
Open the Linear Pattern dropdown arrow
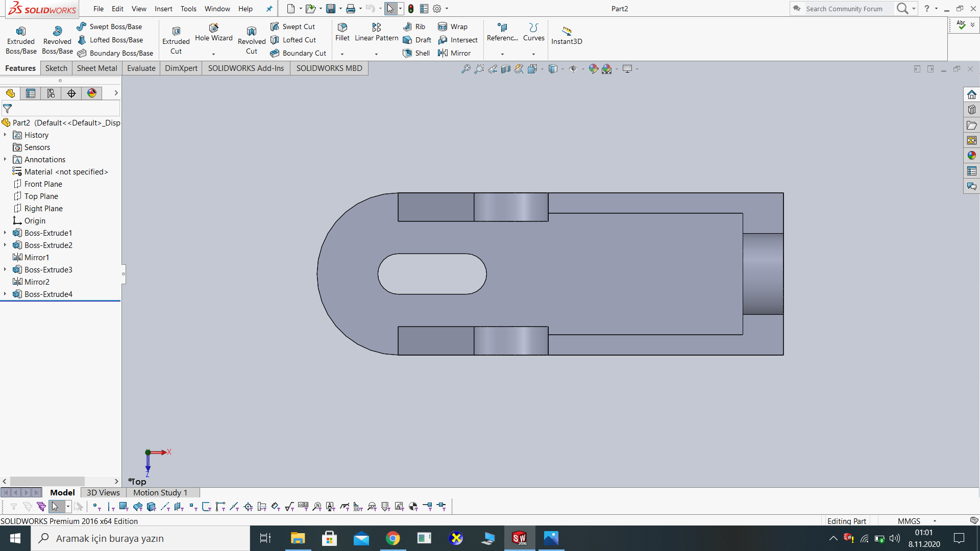click(376, 54)
